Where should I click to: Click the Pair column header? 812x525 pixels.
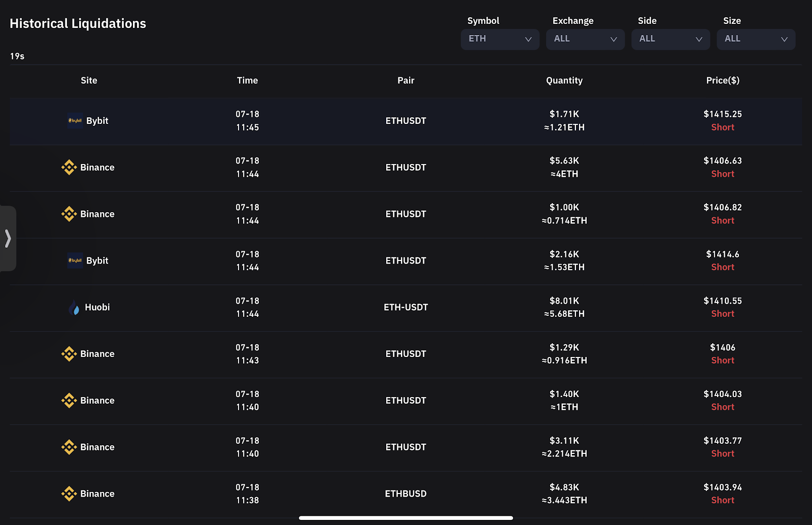click(x=406, y=80)
